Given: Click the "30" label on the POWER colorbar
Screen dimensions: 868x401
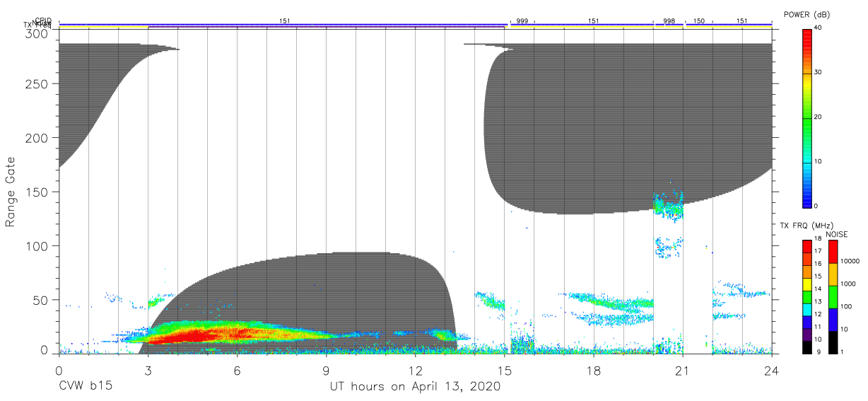Looking at the screenshot, I should tap(819, 73).
